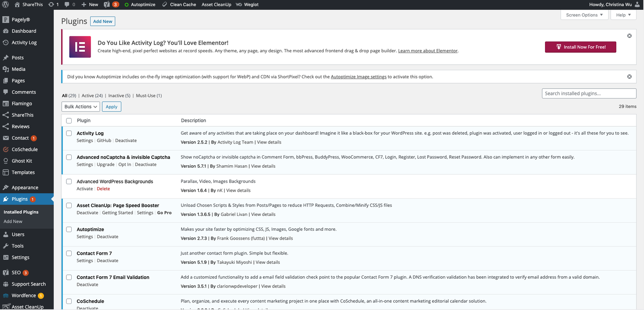This screenshot has height=310, width=644.
Task: Expand the Help panel
Action: coord(623,15)
